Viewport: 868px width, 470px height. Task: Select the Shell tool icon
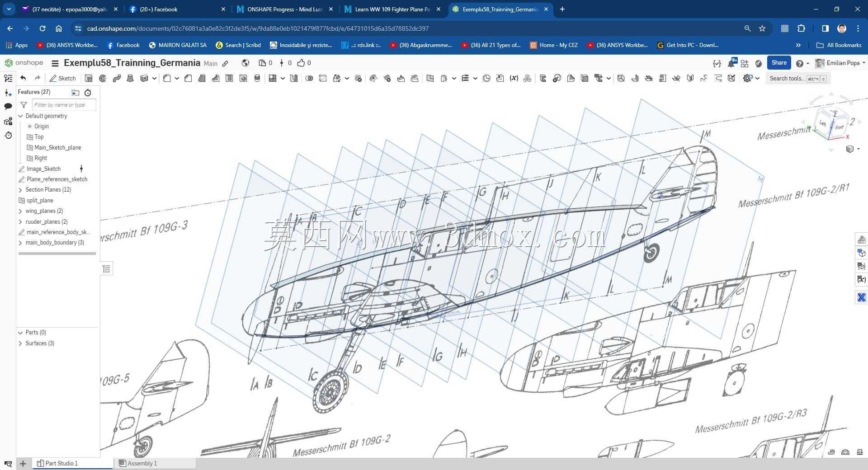[x=229, y=78]
